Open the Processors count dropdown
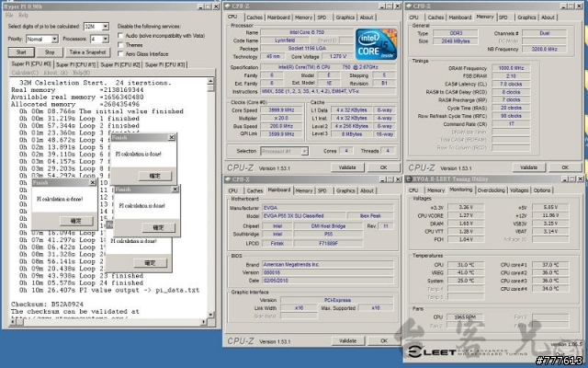The height and width of the screenshot is (368, 588). coord(99,40)
